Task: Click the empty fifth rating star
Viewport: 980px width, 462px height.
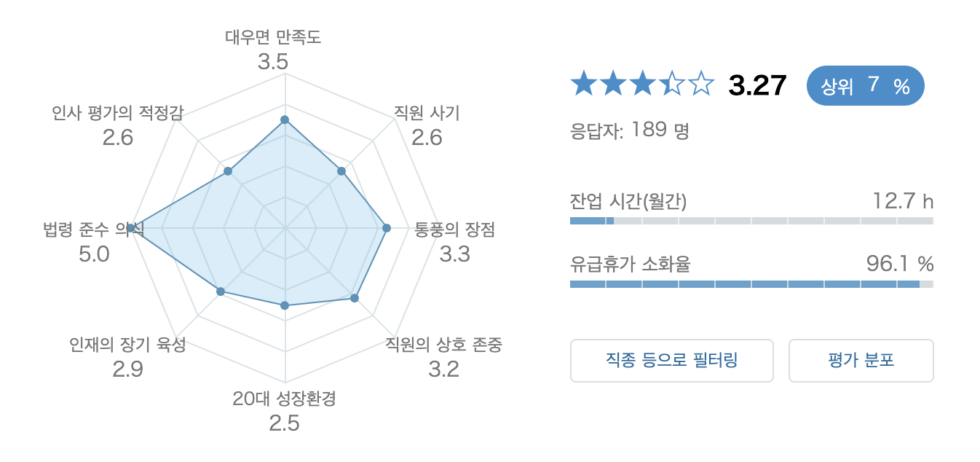Action: tap(700, 85)
